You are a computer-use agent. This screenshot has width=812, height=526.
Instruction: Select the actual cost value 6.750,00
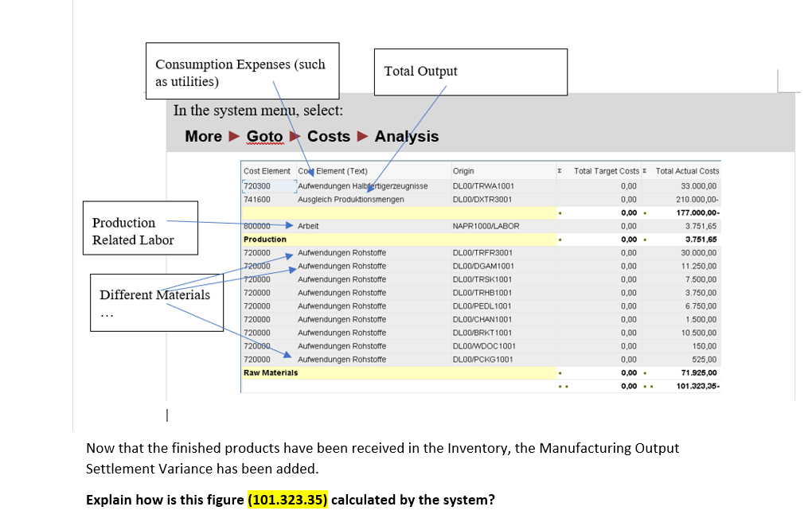click(701, 306)
